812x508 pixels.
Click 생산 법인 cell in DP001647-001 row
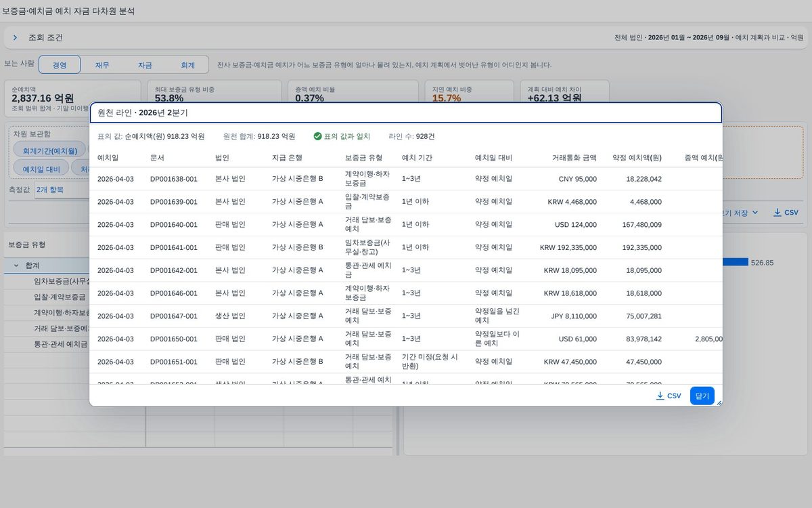[x=230, y=316]
